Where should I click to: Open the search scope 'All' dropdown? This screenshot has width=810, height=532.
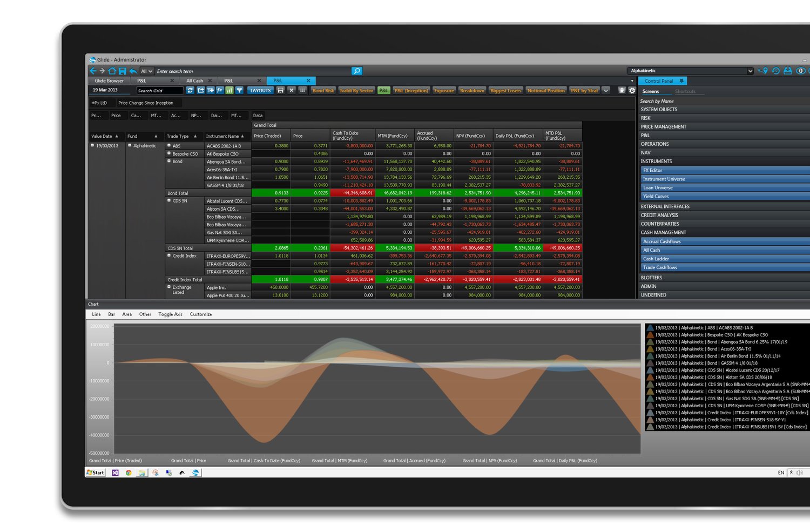[147, 71]
